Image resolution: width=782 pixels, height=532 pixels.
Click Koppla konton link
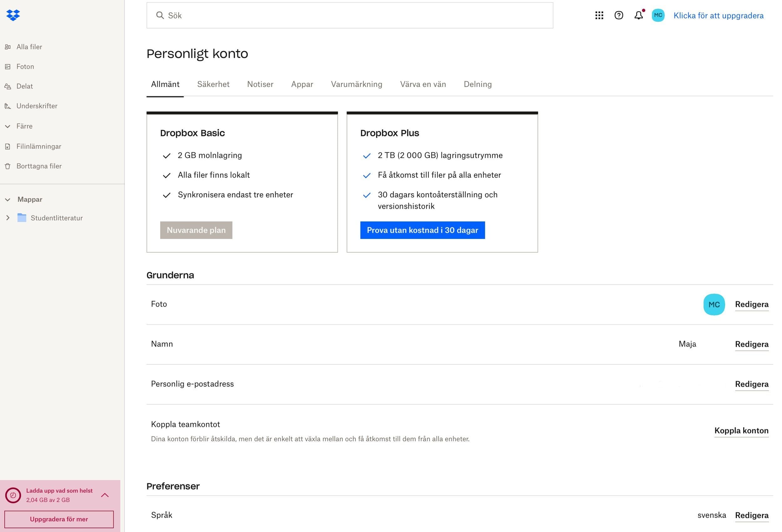point(741,430)
